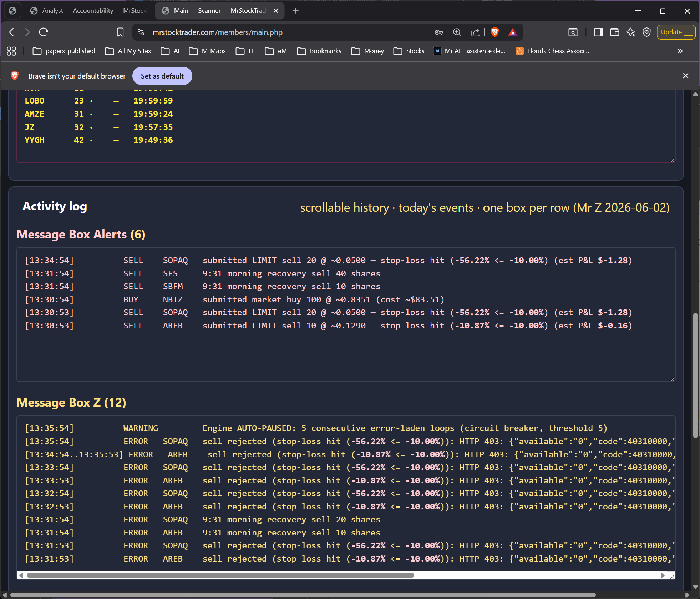Open Brave Rewards triangle icon

pyautogui.click(x=513, y=32)
